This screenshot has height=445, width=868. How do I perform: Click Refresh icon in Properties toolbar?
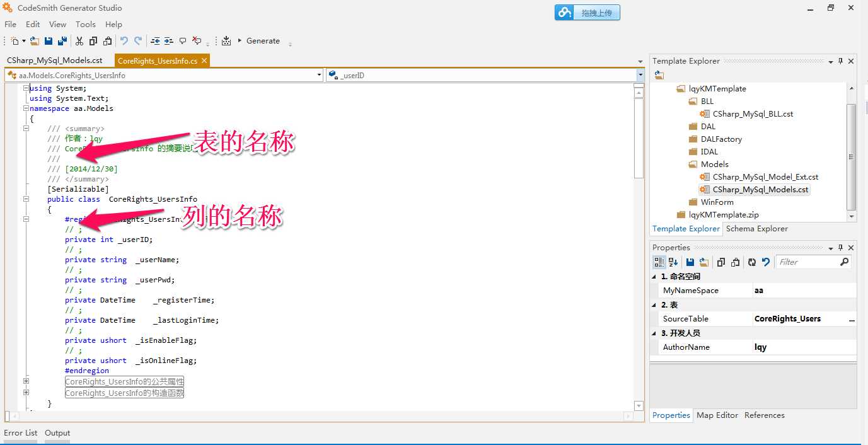pos(752,262)
